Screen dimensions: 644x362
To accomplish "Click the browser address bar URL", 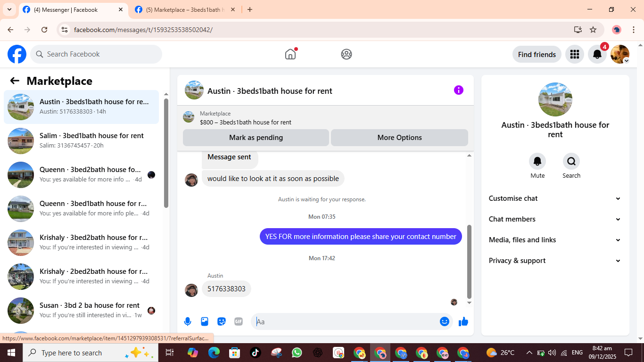I will point(143,30).
